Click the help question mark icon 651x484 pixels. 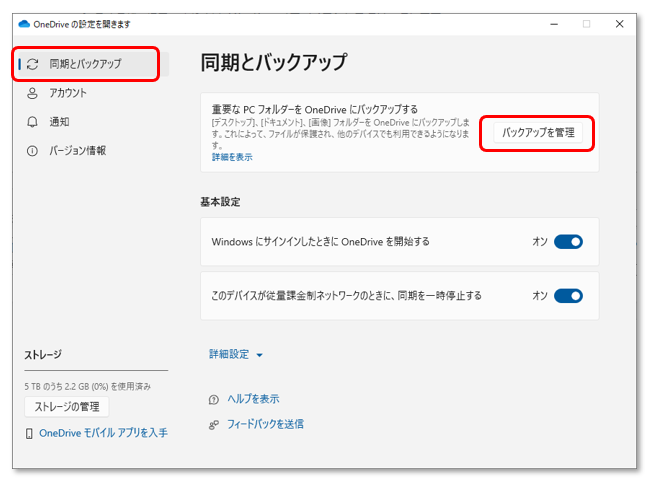tap(213, 400)
